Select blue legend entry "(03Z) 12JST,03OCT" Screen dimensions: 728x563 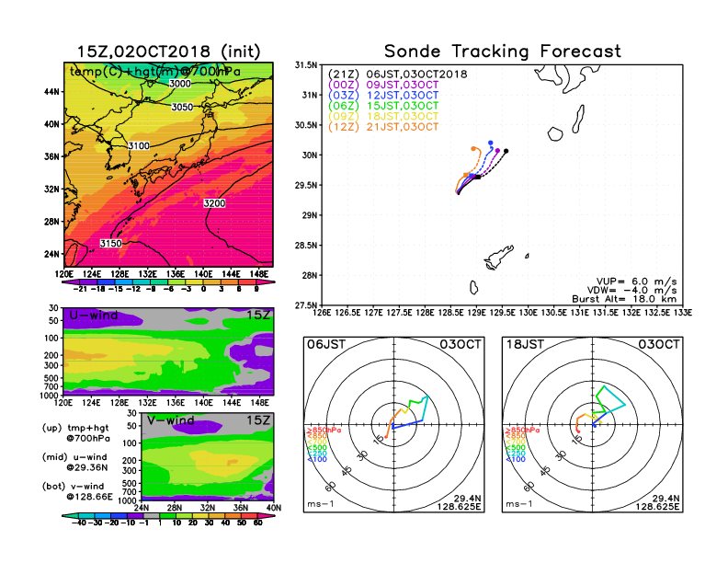tap(383, 96)
